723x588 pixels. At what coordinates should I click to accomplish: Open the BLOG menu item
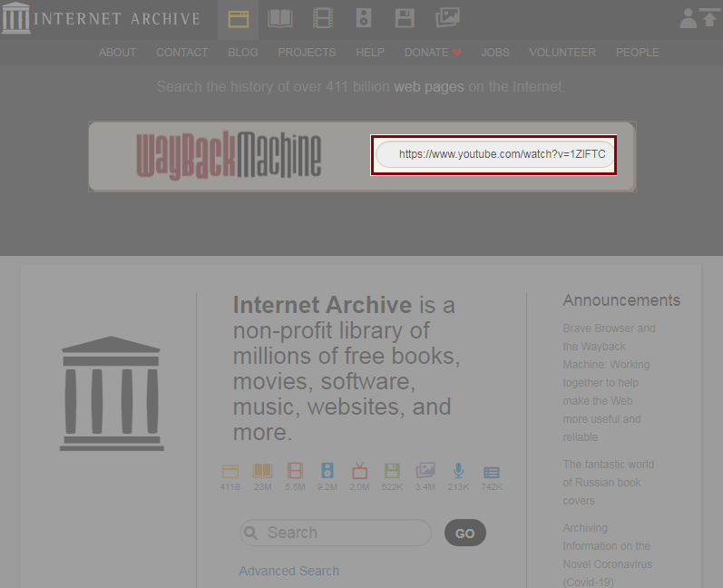pos(243,53)
